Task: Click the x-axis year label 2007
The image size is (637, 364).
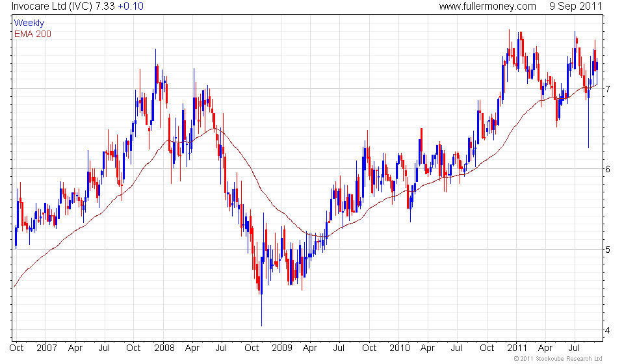Action: click(x=46, y=348)
